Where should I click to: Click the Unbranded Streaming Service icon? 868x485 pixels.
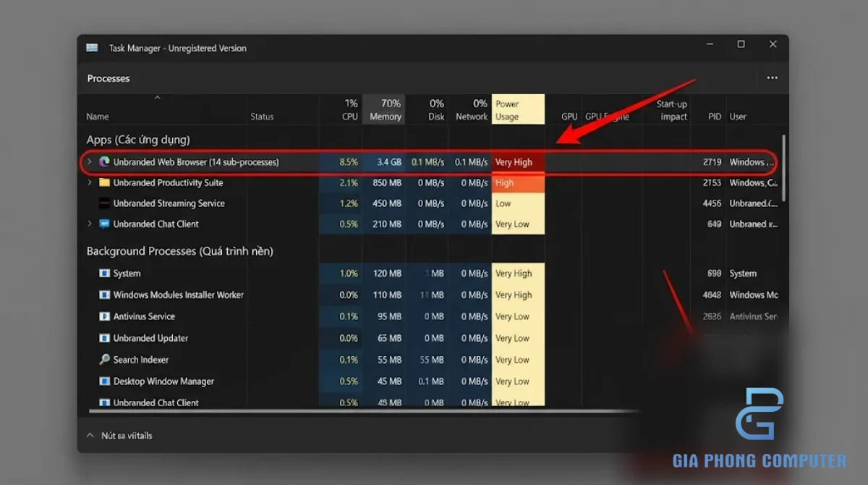(x=104, y=203)
